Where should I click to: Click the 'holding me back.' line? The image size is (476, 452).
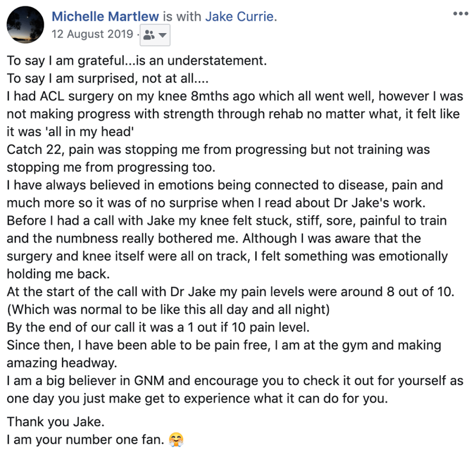[x=56, y=274]
